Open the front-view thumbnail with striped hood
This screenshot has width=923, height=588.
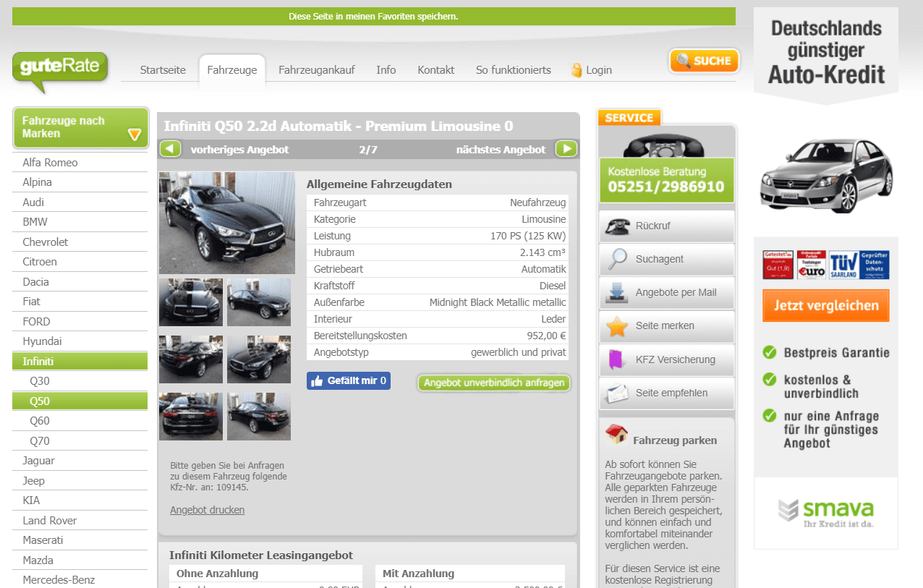click(x=191, y=302)
